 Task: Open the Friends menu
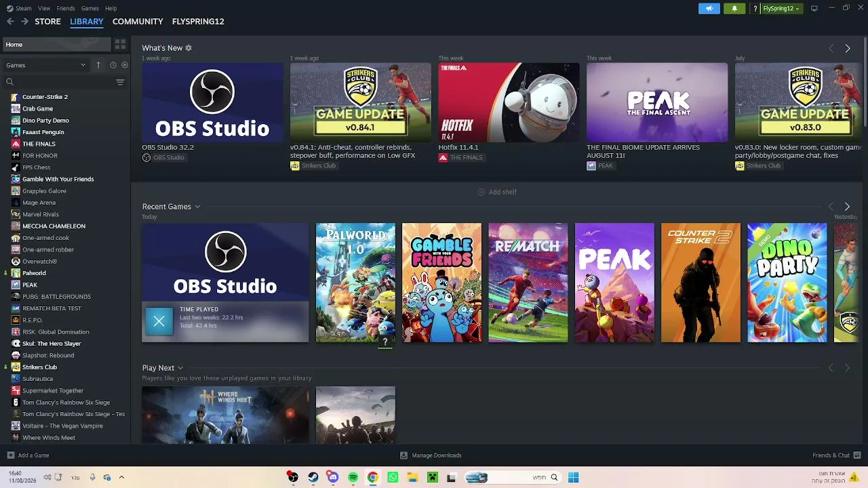pyautogui.click(x=66, y=8)
